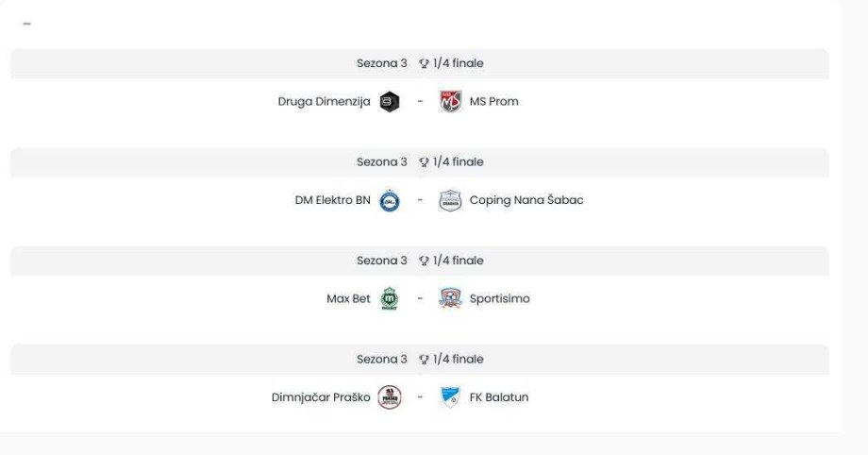Click the DM Elektro BN logo
Screen dimensions: 868x455
(x=389, y=200)
